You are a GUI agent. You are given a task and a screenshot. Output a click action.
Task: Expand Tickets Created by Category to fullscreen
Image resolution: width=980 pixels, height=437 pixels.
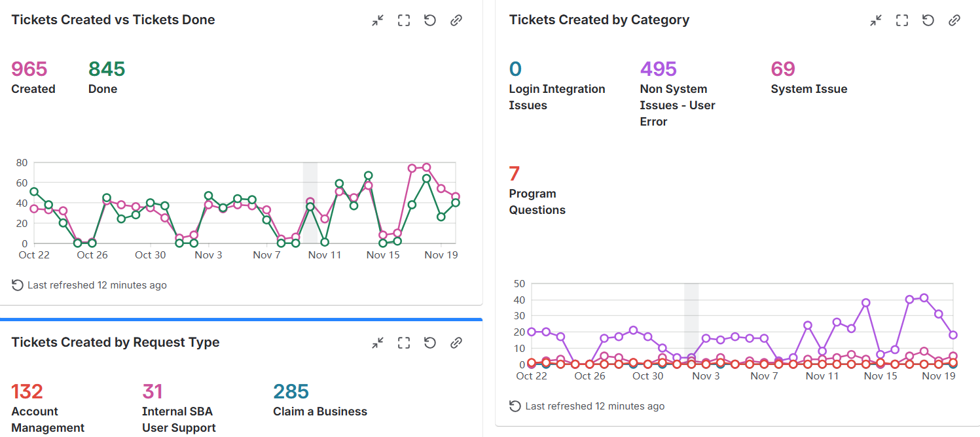902,20
